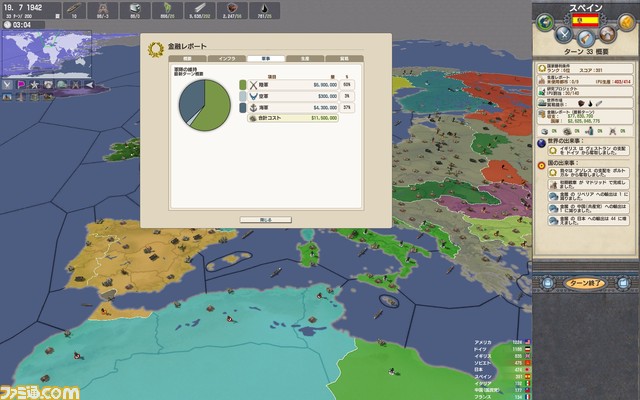Switch to the 生産 tab
Screen dimensions: 640x400
tap(305, 59)
